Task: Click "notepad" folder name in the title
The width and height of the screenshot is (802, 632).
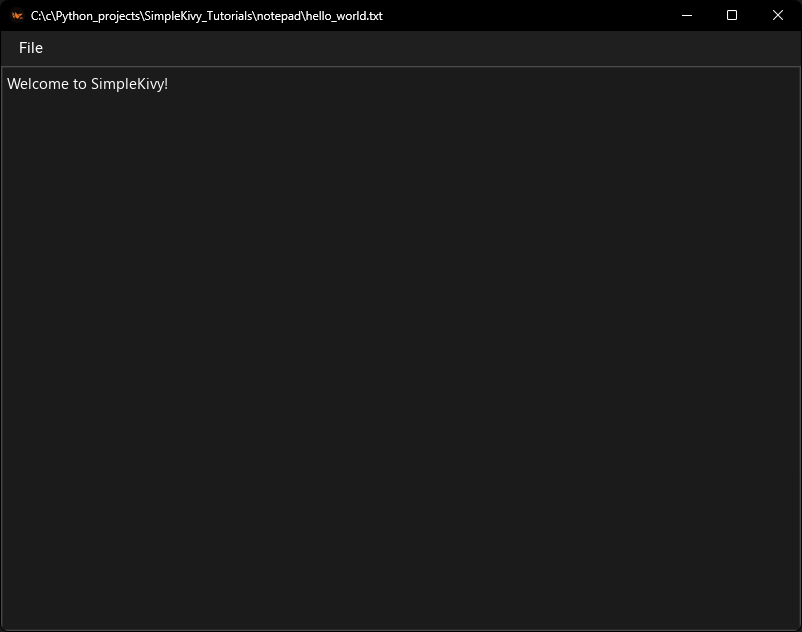Action: pos(282,16)
